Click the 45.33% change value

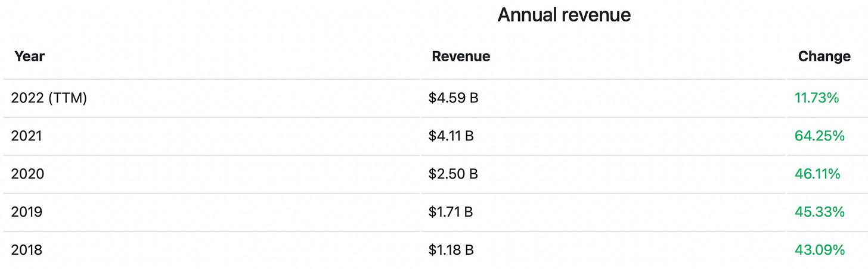click(820, 212)
